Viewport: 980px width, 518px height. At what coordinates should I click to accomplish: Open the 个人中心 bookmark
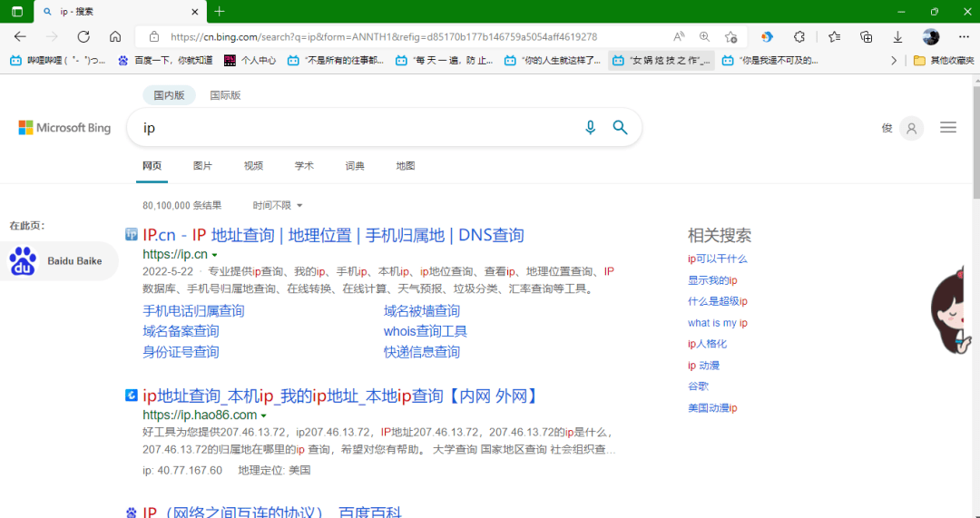pyautogui.click(x=250, y=61)
